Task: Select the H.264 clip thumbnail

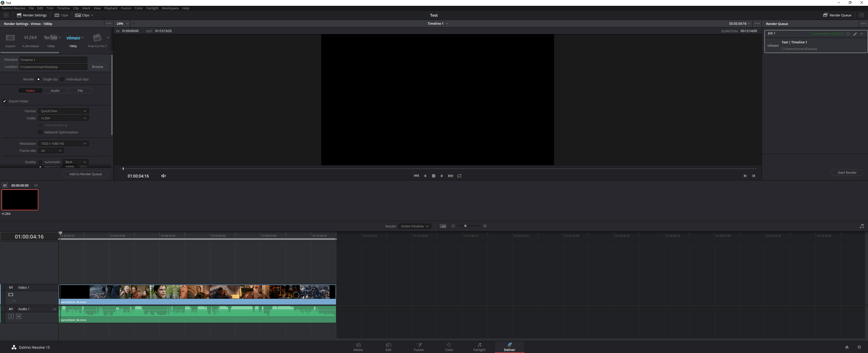Action: click(x=20, y=200)
